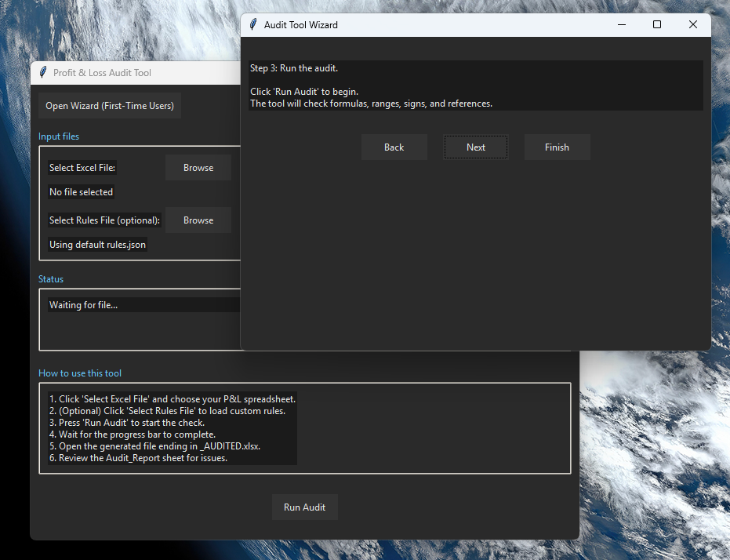This screenshot has height=560, width=730.
Task: Browse for the optional Rules file
Action: pyautogui.click(x=198, y=220)
